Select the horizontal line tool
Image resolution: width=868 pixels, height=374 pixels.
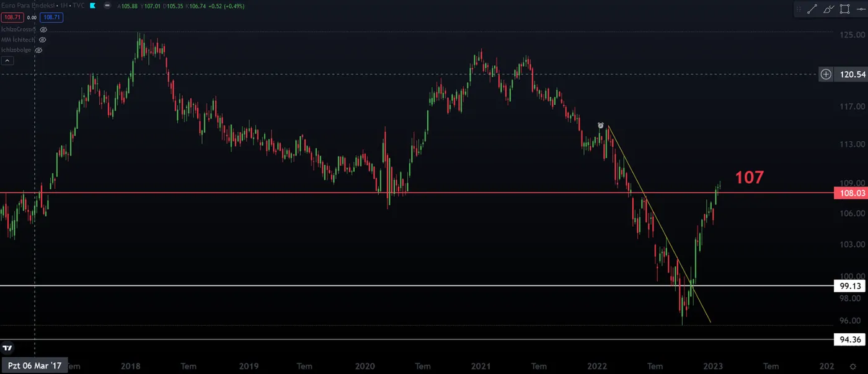pyautogui.click(x=861, y=9)
